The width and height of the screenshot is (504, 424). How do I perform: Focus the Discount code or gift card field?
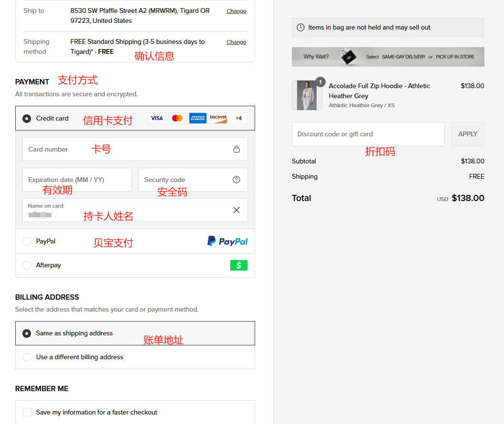(x=368, y=134)
